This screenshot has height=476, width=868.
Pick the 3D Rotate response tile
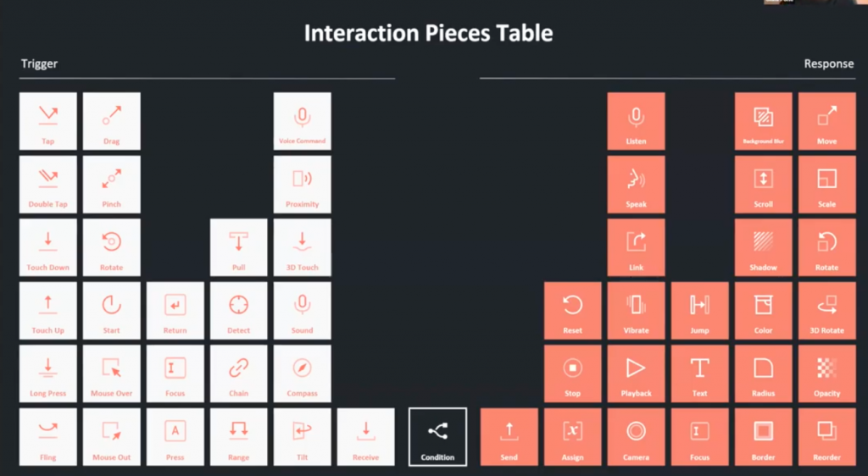pos(827,311)
